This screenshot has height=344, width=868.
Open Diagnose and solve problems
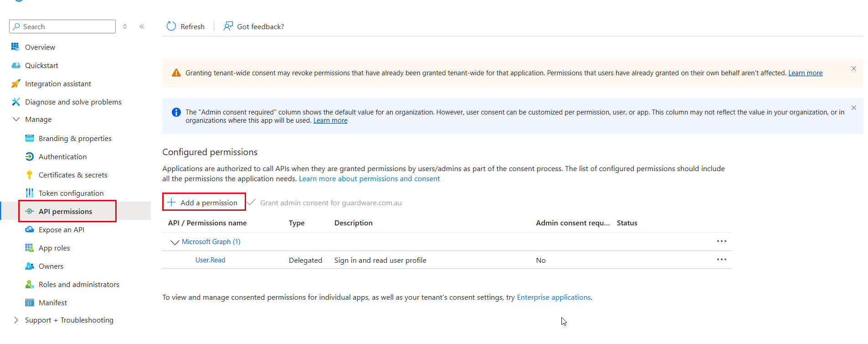click(73, 102)
